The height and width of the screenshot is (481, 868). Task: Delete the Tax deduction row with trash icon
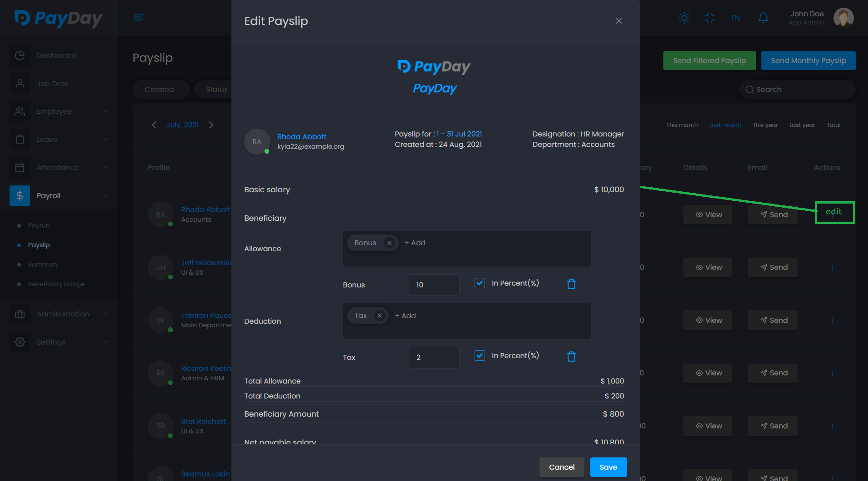click(571, 357)
